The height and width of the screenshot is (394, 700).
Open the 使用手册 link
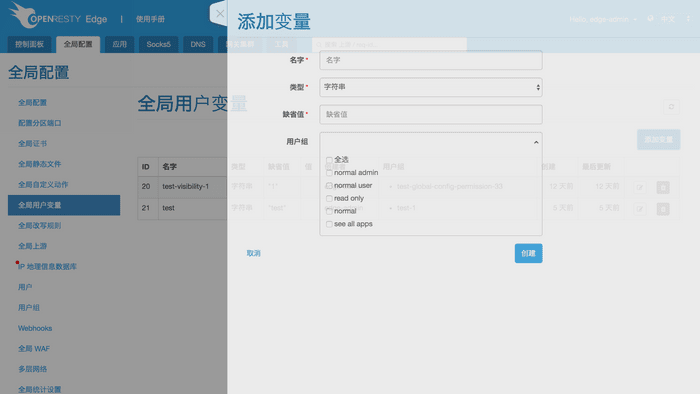point(150,19)
